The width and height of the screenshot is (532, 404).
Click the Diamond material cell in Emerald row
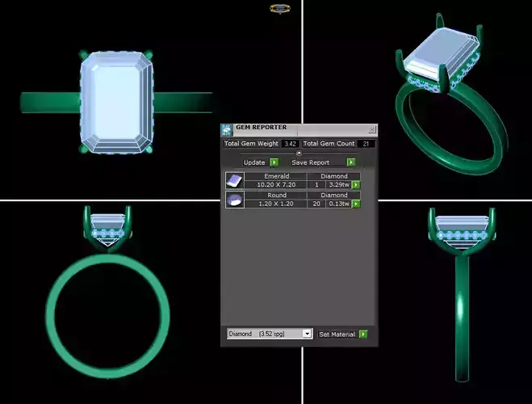point(334,176)
